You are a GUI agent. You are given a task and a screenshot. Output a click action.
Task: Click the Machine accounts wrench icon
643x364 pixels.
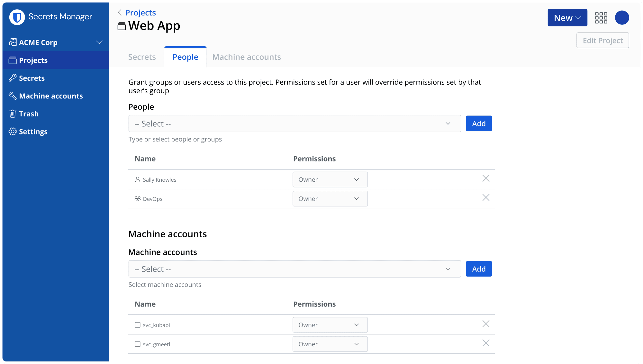coord(12,96)
